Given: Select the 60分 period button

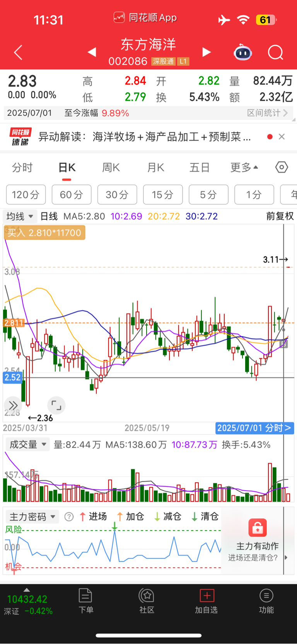Looking at the screenshot, I should (72, 194).
